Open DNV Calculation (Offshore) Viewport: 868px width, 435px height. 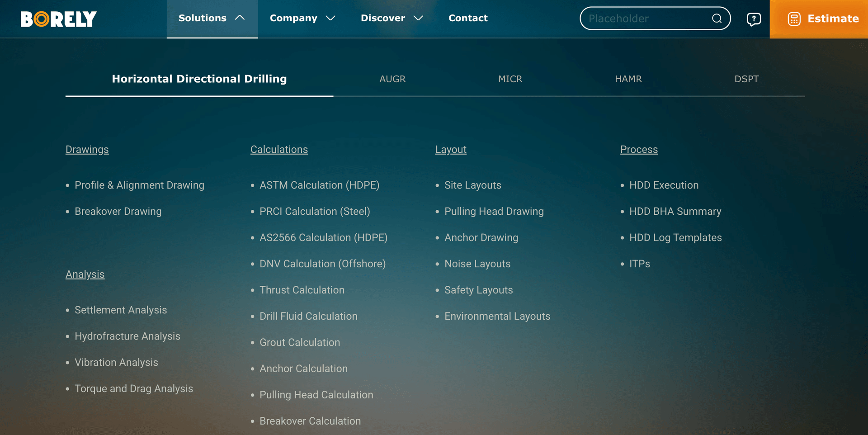click(x=322, y=264)
